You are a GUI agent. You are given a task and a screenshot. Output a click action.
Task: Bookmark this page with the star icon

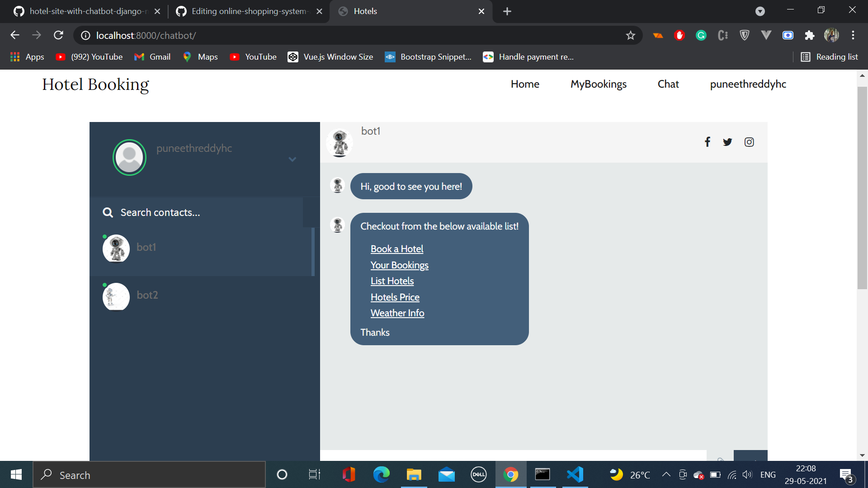(631, 35)
